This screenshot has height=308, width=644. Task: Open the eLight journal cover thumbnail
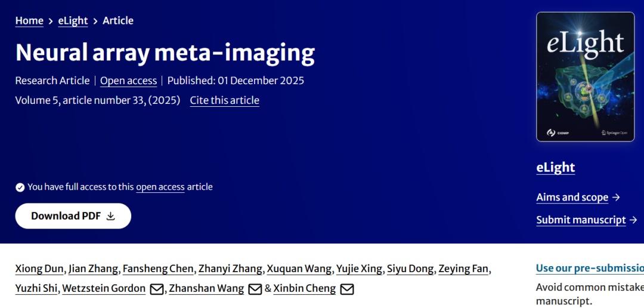pos(585,76)
